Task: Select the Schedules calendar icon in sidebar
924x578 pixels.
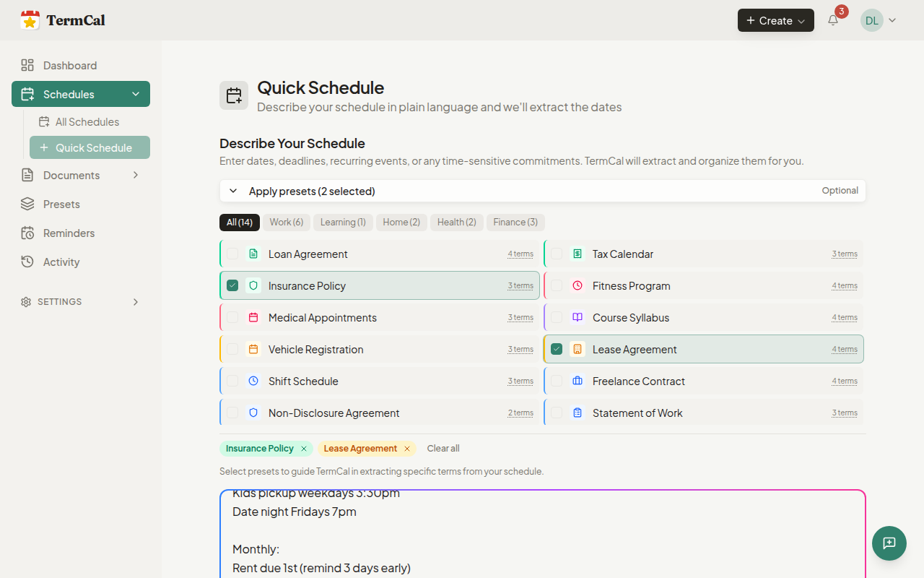Action: click(27, 94)
